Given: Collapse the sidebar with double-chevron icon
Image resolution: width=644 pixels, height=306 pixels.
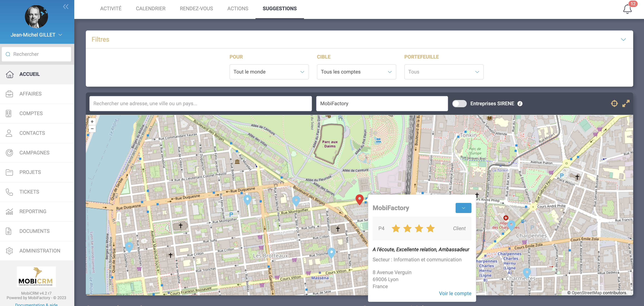Looking at the screenshot, I should pyautogui.click(x=65, y=7).
